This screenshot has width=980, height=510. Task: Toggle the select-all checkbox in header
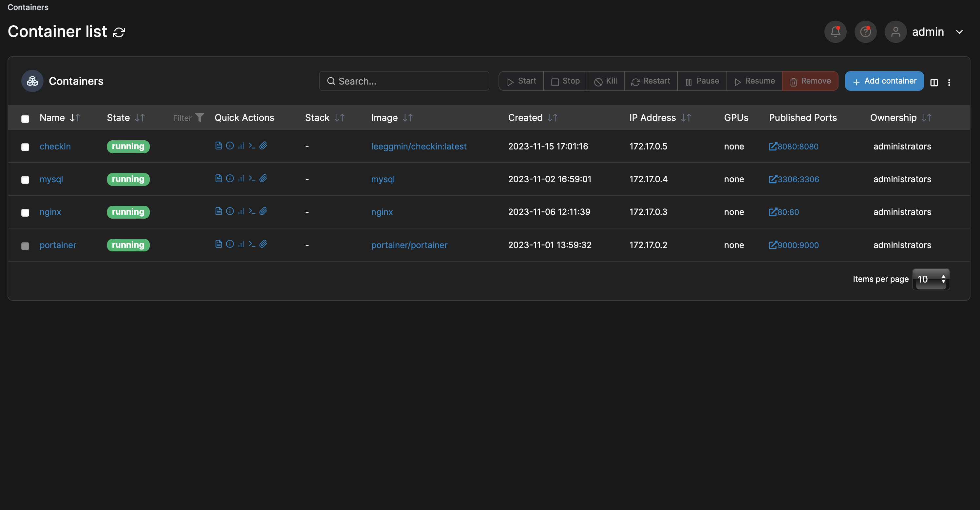[25, 119]
